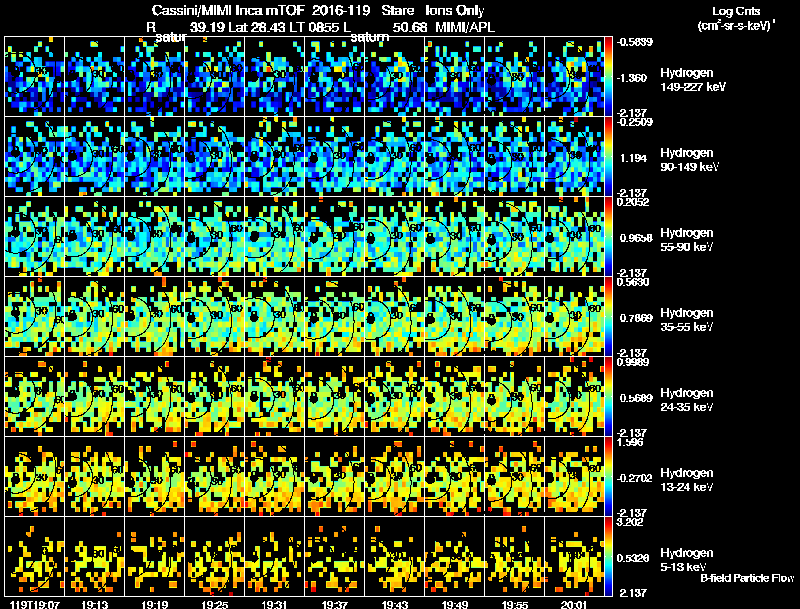Open the 13-24 keV image at 20:01
This screenshot has width=800, height=609.
574,477
